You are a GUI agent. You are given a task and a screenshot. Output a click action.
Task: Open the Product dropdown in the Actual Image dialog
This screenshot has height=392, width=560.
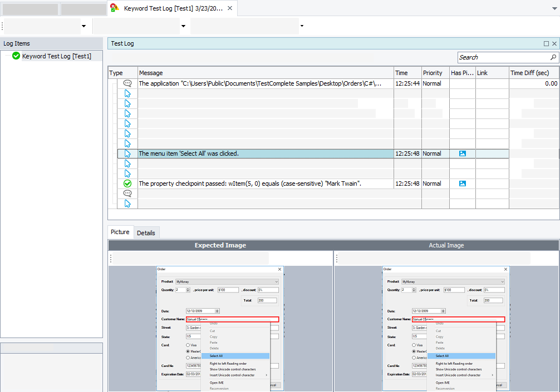point(503,281)
